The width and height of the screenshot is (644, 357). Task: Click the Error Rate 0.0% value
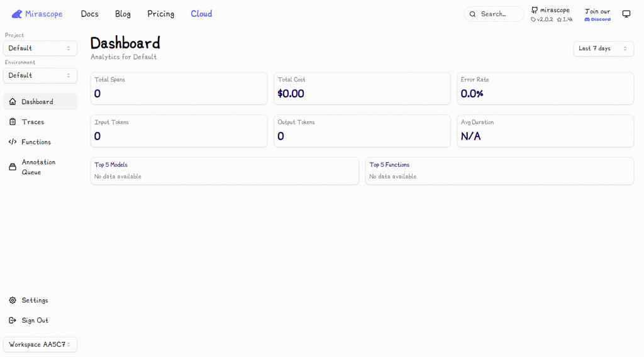tap(472, 94)
